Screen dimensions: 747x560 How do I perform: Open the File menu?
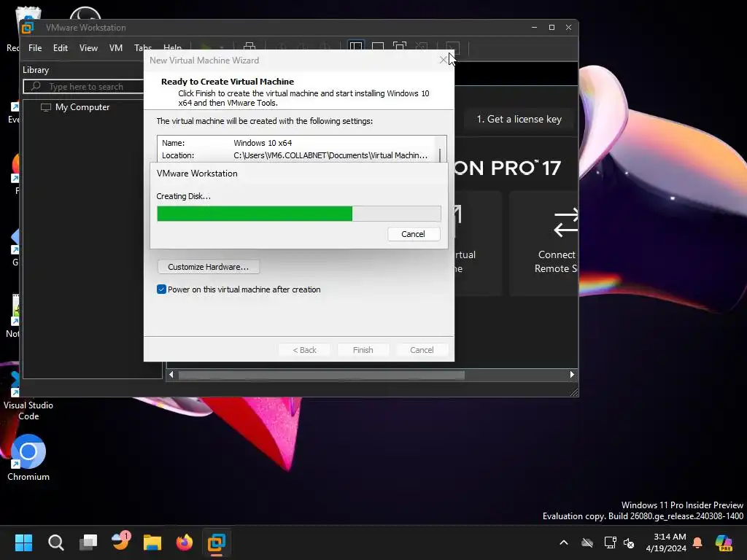click(x=35, y=47)
